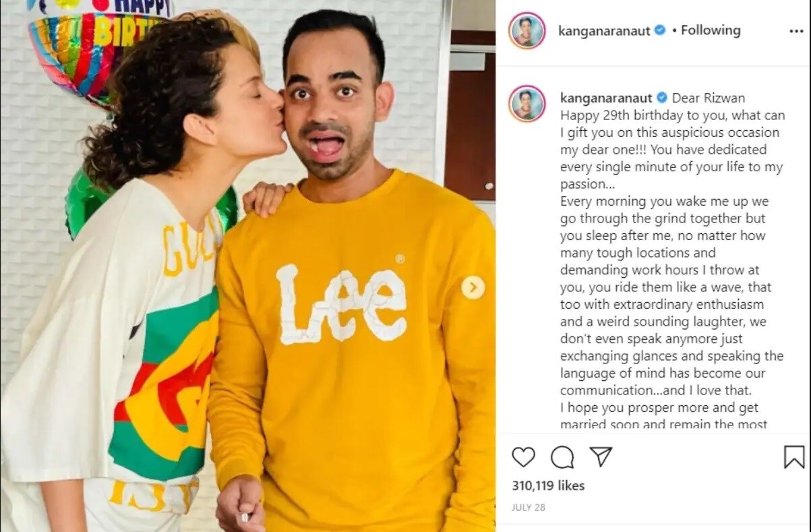Click the Lee logo on yellow sweatshirt
Screen dimensions: 811x532
341,303
